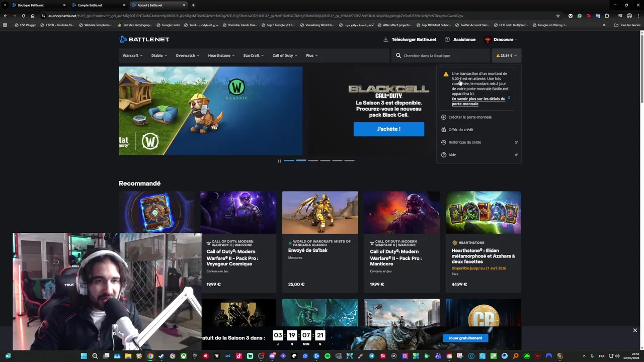This screenshot has width=644, height=362.
Task: Bookmark this page with the star icon
Action: point(558,16)
